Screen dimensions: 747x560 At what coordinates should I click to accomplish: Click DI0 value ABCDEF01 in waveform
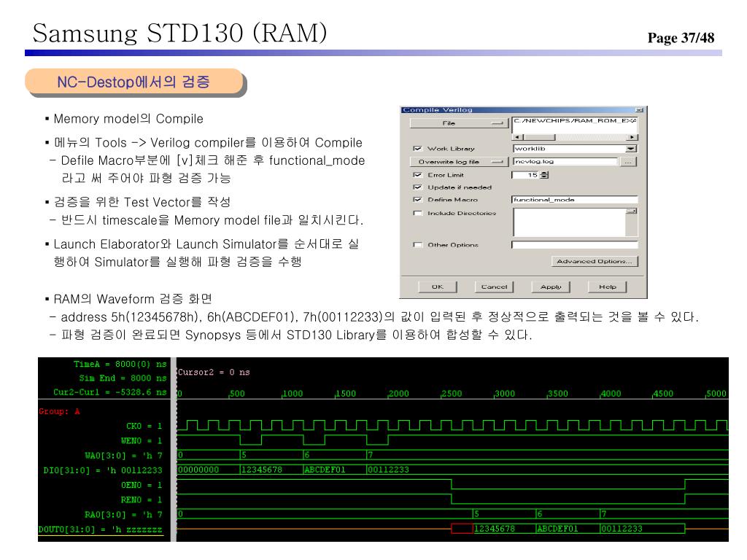(x=325, y=470)
